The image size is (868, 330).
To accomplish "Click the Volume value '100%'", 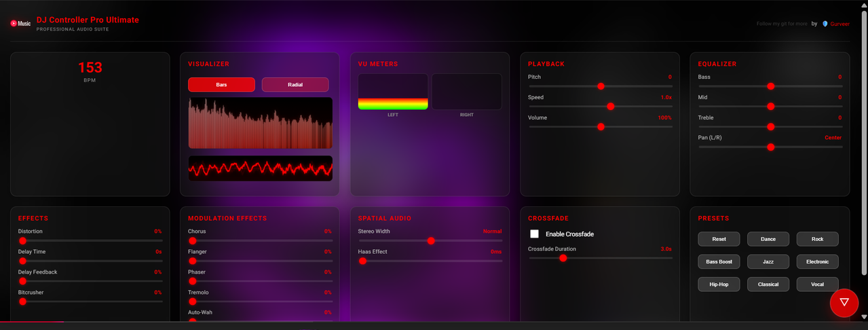I will coord(665,117).
